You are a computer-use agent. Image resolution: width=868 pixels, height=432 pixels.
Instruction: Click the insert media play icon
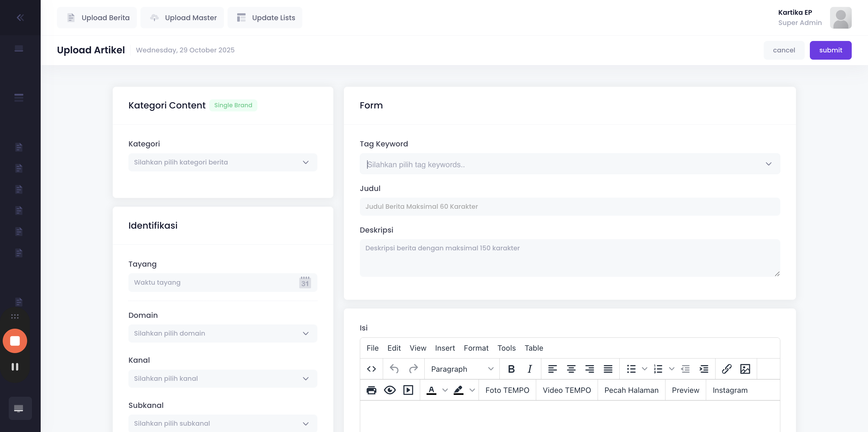click(408, 390)
